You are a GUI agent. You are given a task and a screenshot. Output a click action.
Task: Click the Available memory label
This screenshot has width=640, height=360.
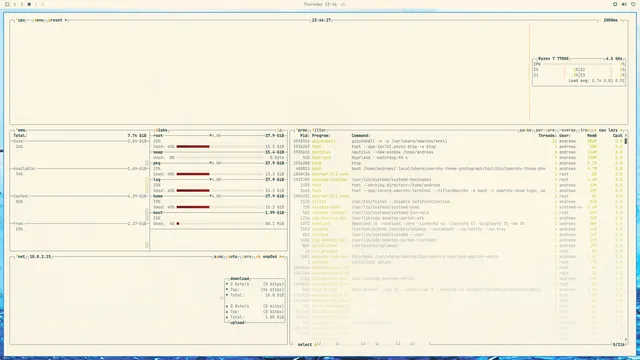click(24, 169)
